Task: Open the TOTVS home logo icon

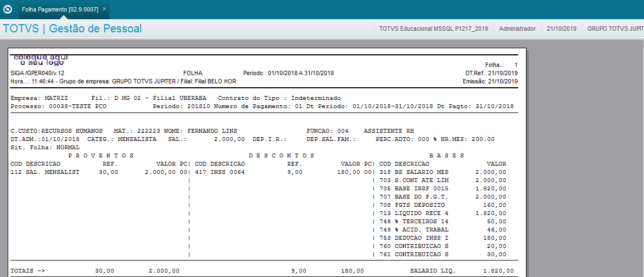Action: pos(8,9)
